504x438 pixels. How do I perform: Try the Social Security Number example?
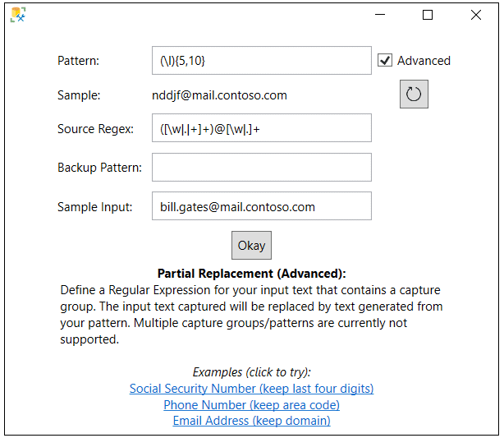251,389
